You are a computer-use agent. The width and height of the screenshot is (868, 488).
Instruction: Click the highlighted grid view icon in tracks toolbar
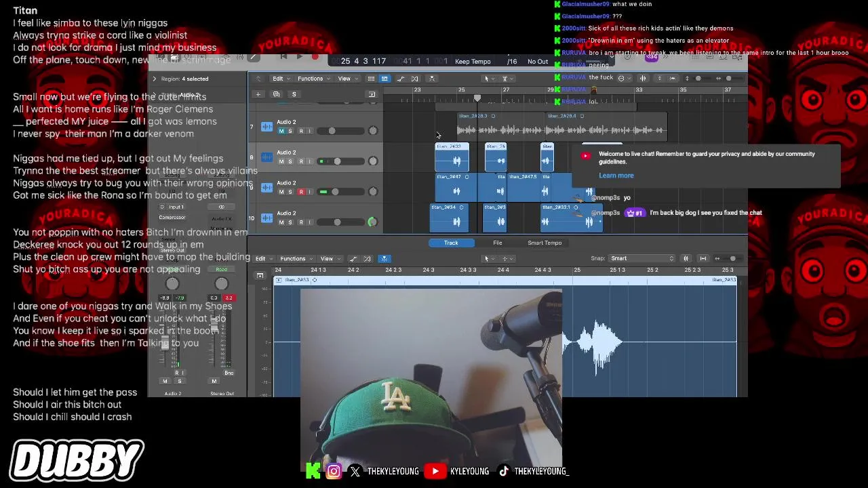pyautogui.click(x=384, y=79)
